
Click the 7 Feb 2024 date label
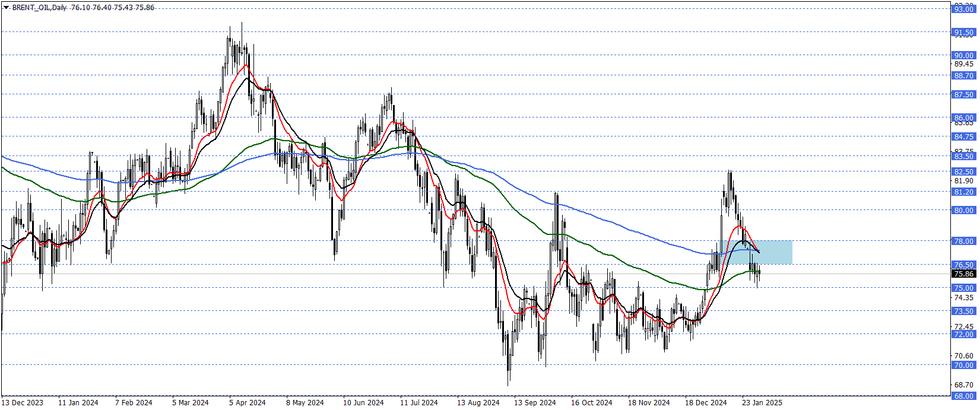(134, 402)
